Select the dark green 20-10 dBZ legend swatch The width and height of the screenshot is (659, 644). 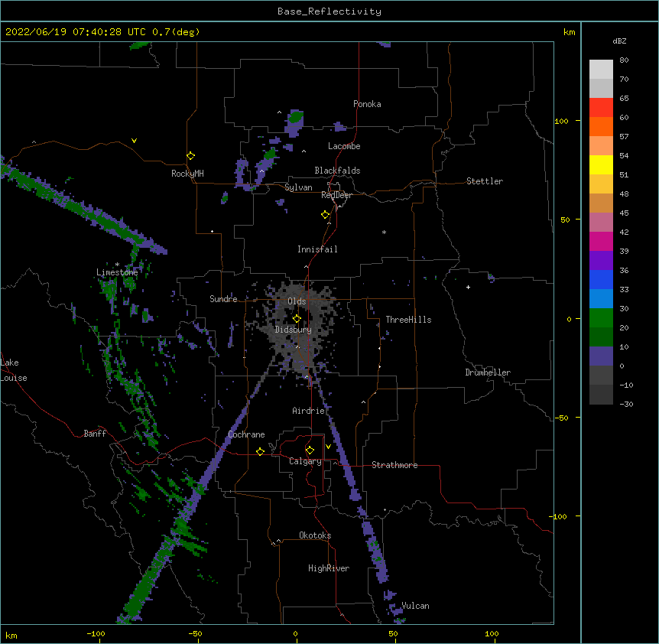(601, 337)
